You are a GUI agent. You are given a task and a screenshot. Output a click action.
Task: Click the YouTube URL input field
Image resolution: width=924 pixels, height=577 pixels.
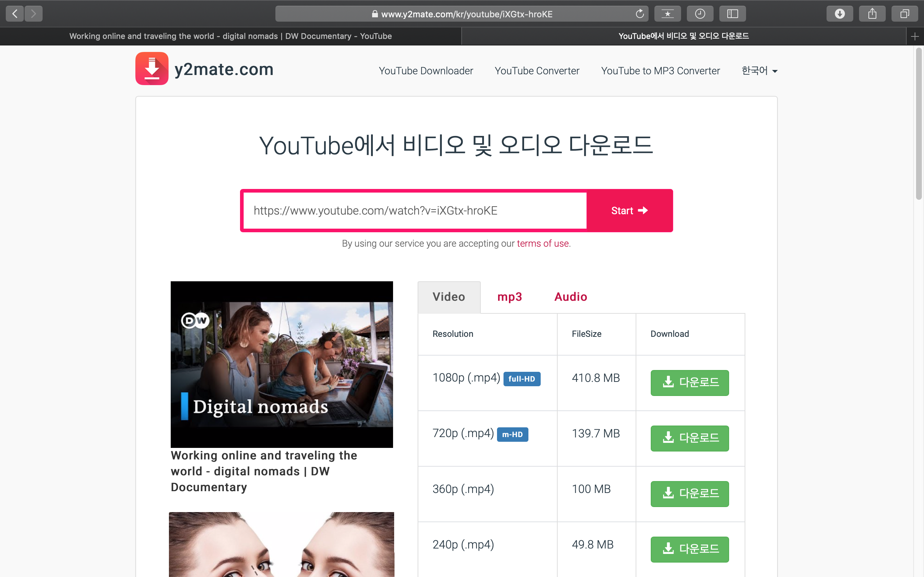[x=414, y=211]
